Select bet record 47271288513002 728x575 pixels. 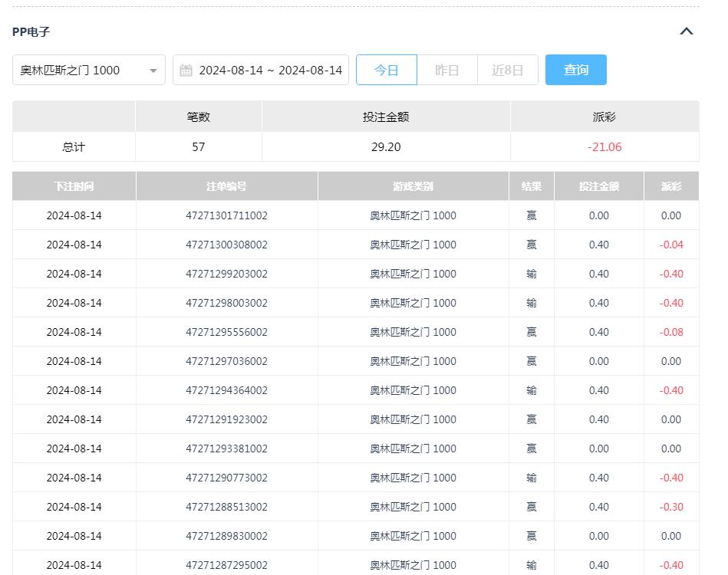227,507
